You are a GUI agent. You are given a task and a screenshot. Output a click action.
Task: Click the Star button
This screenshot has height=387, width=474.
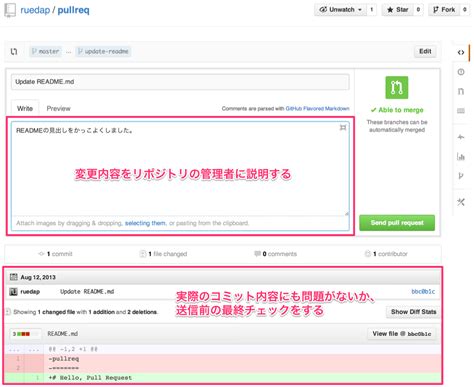click(398, 10)
